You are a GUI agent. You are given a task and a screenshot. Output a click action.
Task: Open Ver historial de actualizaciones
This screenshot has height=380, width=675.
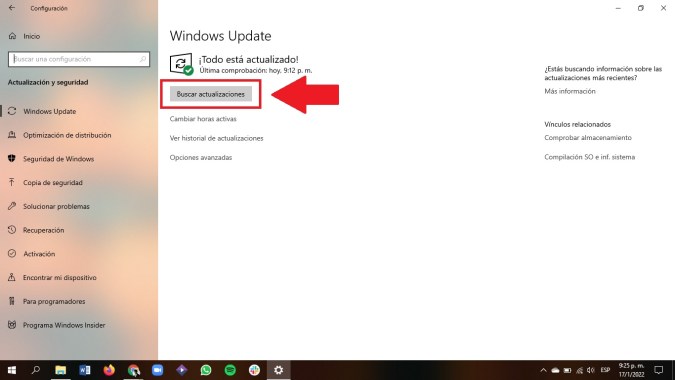(216, 138)
